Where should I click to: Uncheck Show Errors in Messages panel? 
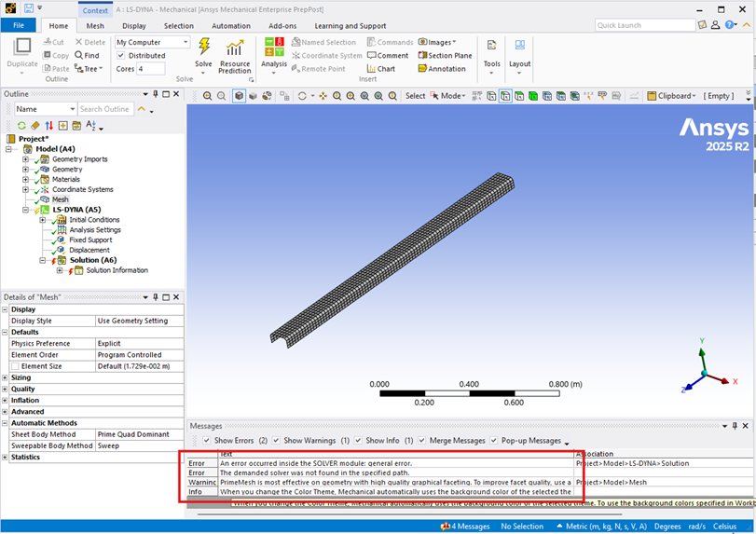coord(206,440)
